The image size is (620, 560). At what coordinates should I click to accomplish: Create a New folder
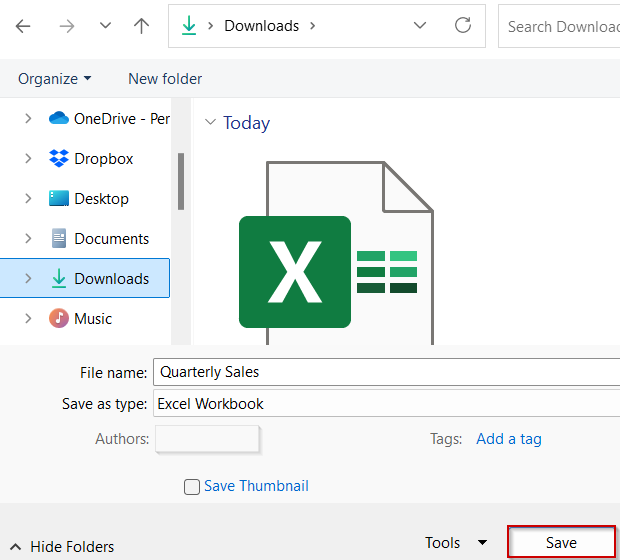point(165,79)
